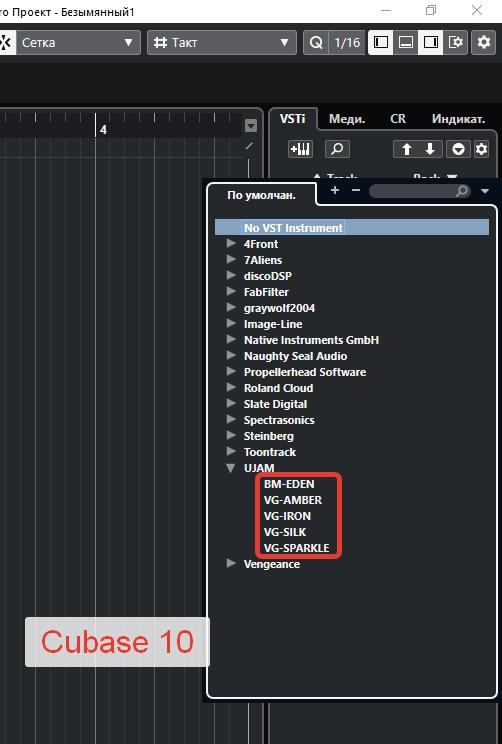The width and height of the screenshot is (502, 744).
Task: Expand the FabFilter vendor folder
Action: pyautogui.click(x=231, y=291)
